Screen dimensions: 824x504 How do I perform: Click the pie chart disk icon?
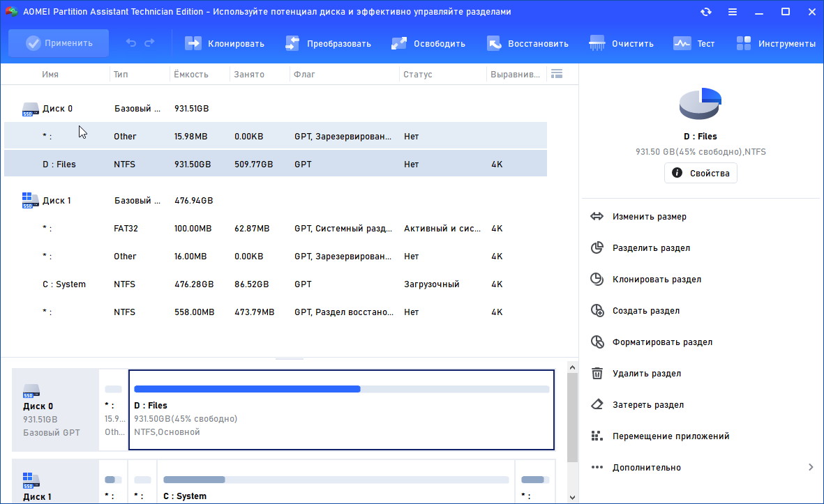[700, 103]
